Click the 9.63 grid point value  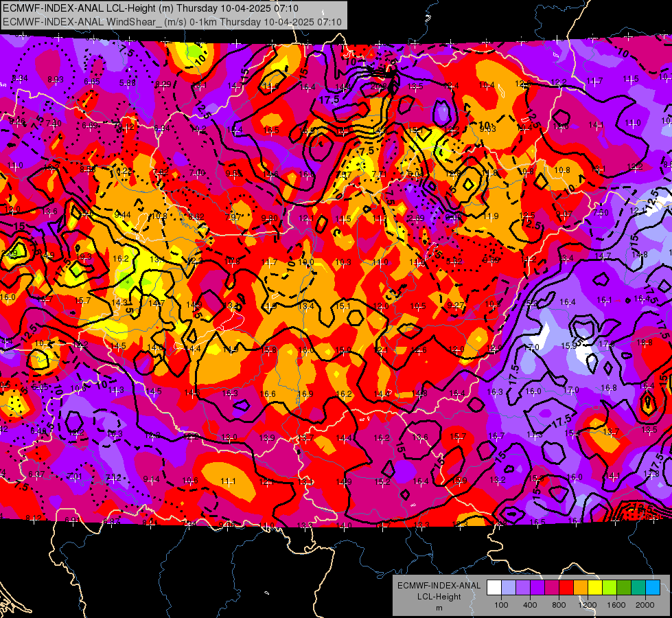[488, 128]
